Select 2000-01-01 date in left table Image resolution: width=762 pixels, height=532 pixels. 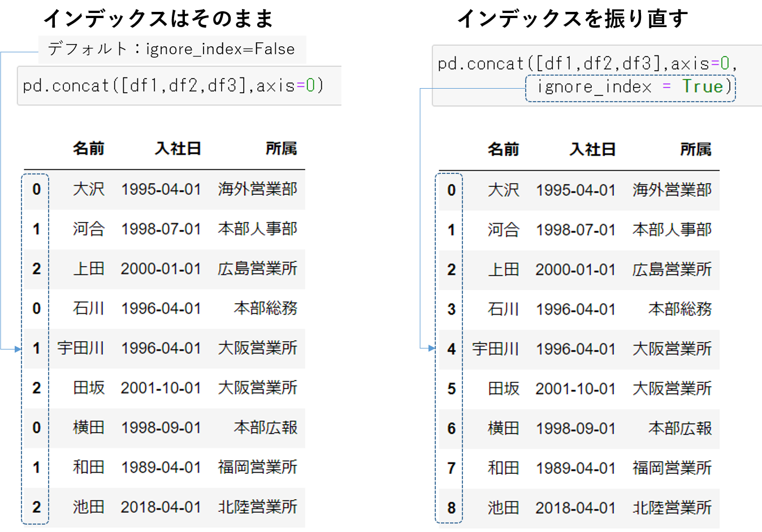pos(161,269)
